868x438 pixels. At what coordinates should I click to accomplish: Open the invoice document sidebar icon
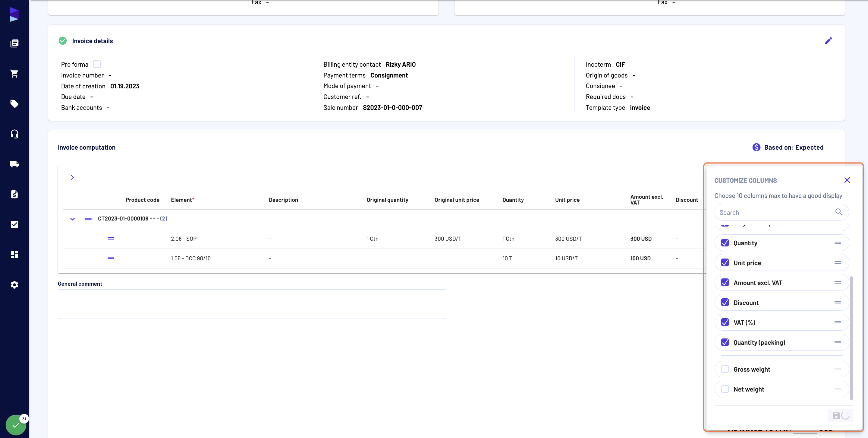click(x=14, y=194)
